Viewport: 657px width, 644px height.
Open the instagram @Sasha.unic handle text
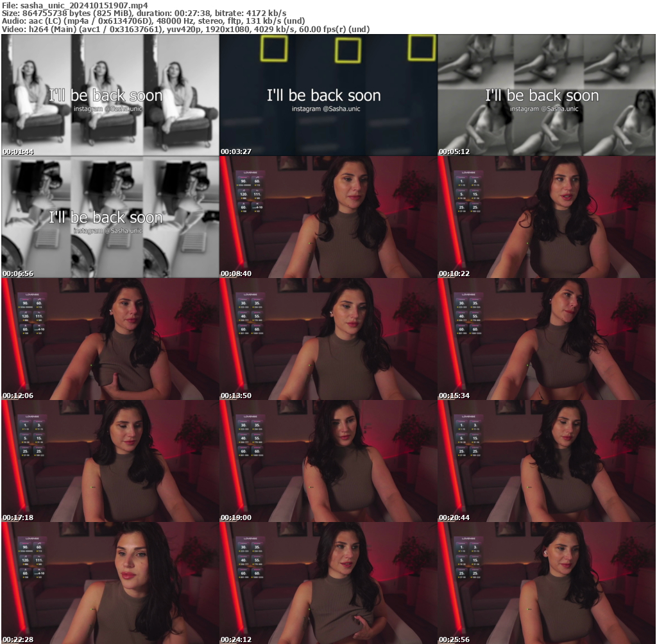point(326,108)
